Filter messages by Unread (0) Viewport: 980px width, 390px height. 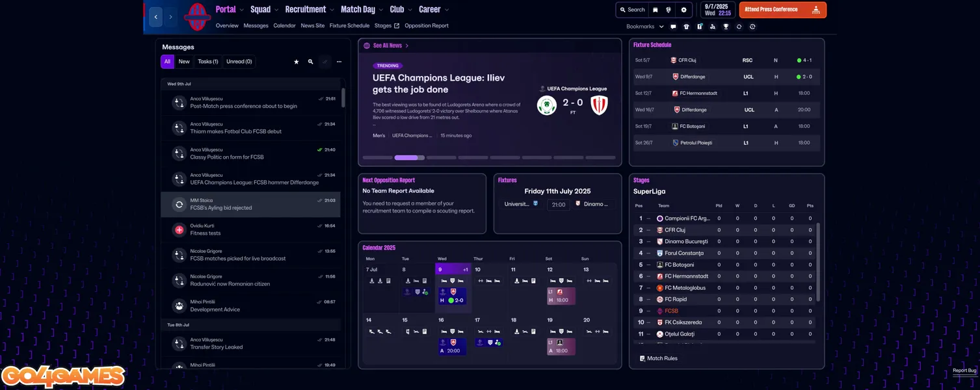point(239,62)
